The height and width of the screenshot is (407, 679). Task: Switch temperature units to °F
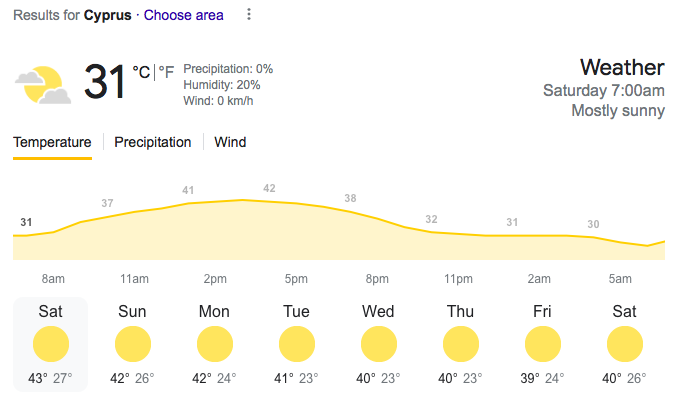coord(166,72)
